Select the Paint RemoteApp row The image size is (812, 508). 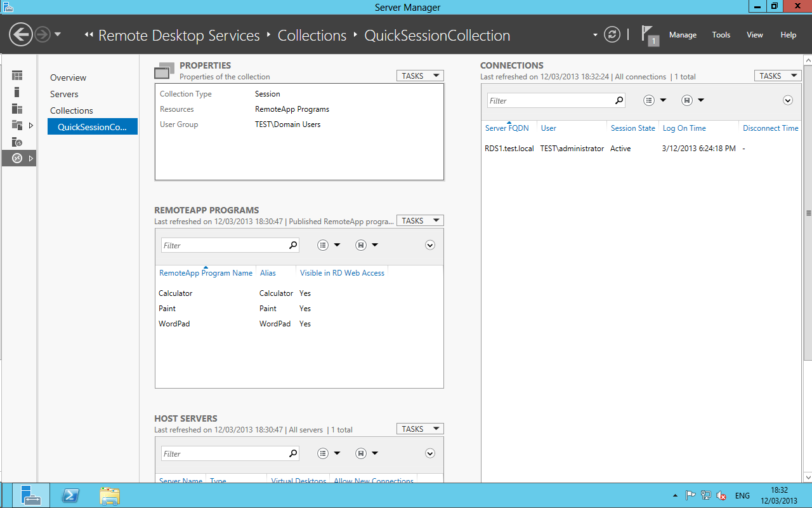pyautogui.click(x=299, y=309)
